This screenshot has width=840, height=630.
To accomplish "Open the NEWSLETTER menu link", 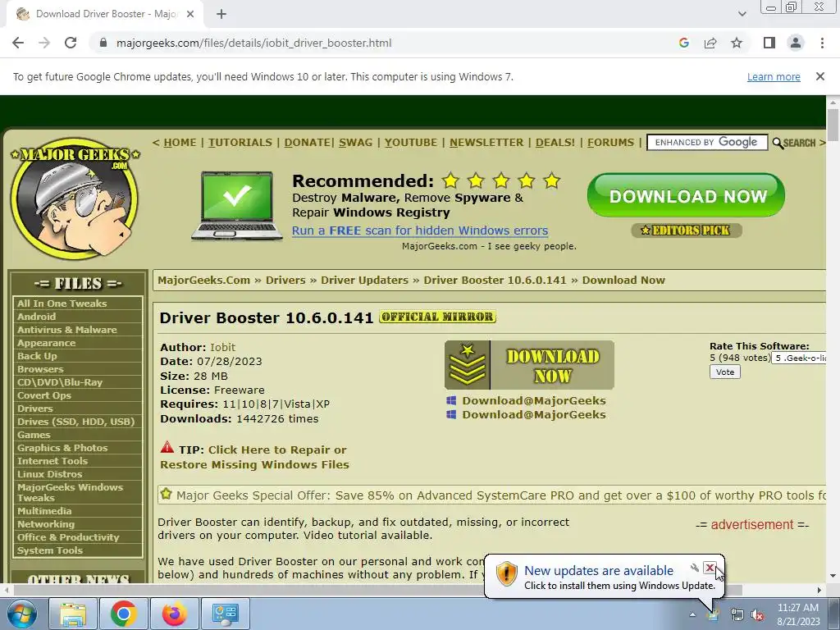I will [x=486, y=143].
